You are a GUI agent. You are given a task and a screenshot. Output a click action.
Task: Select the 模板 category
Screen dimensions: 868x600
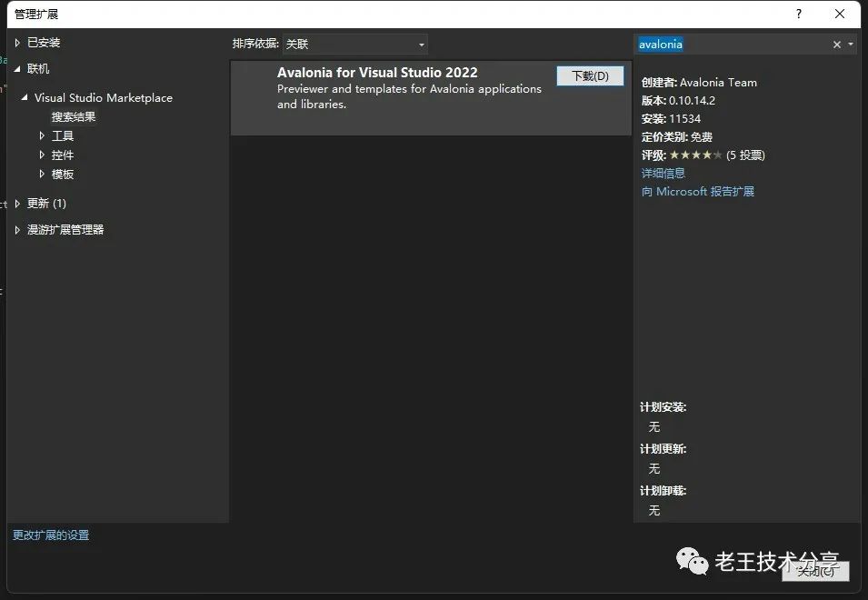click(x=63, y=174)
